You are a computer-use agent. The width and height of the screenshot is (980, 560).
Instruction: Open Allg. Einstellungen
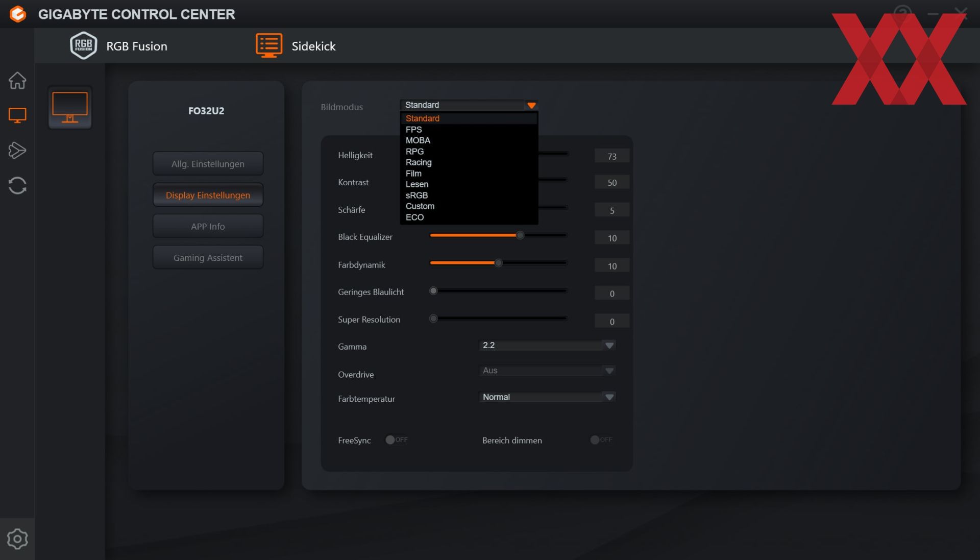click(x=208, y=164)
